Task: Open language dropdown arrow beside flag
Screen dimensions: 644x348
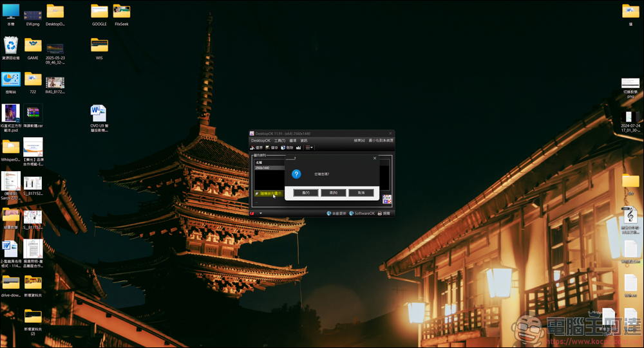Action: click(261, 214)
